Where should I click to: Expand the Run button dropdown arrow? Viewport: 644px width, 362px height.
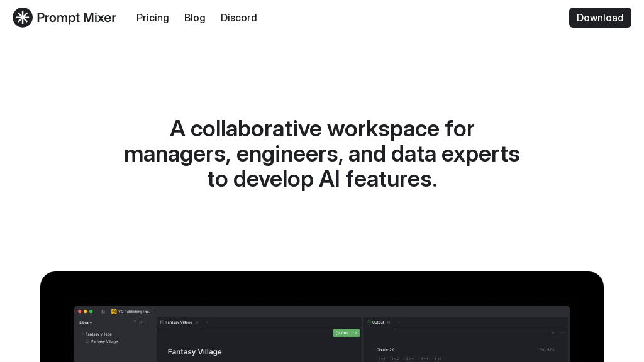coord(356,333)
